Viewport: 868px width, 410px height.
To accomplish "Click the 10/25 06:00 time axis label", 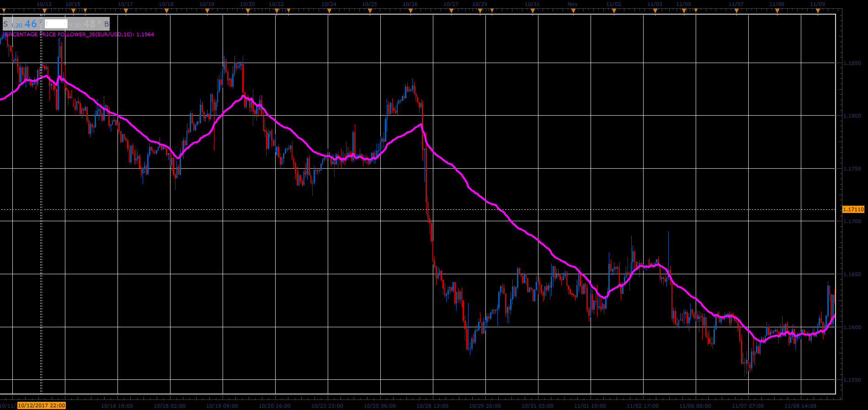I will (x=380, y=406).
